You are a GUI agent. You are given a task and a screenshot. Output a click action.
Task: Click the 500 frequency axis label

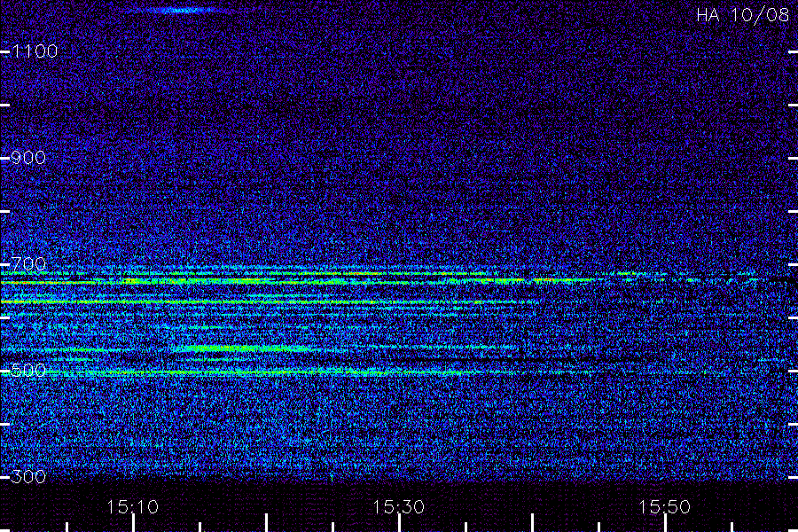(28, 370)
